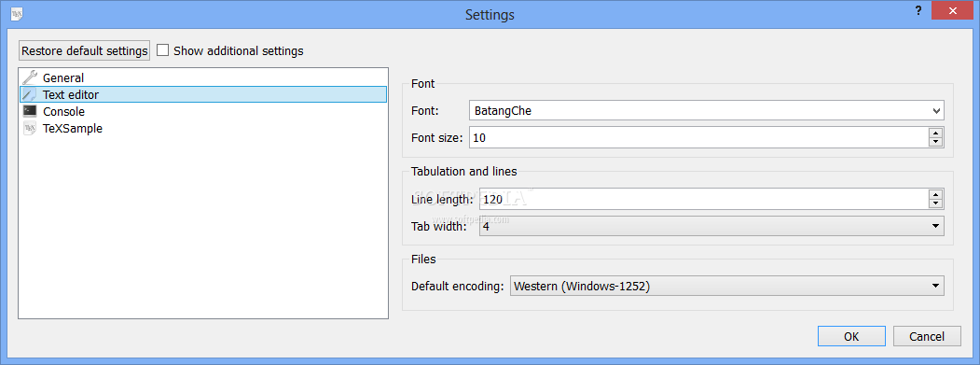Click the Cancel button
The width and height of the screenshot is (980, 365).
[927, 336]
